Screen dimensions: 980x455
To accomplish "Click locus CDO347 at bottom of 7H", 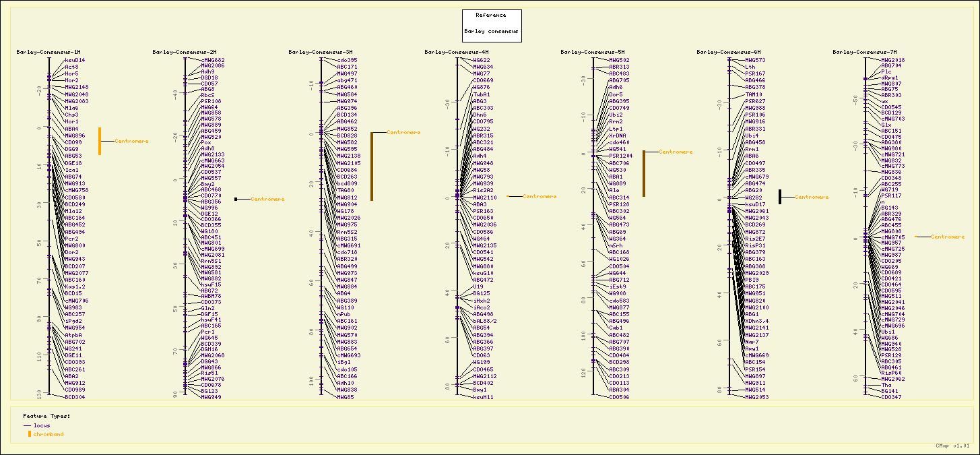I will pyautogui.click(x=891, y=397).
